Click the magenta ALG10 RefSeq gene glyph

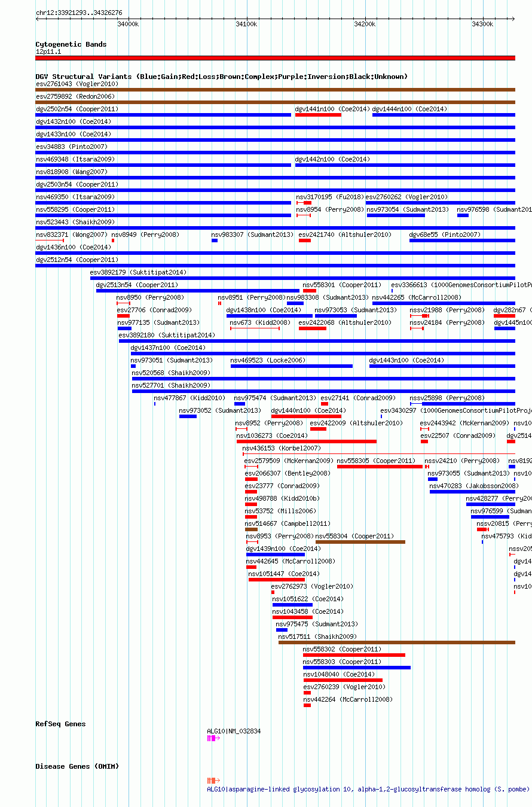click(x=213, y=738)
